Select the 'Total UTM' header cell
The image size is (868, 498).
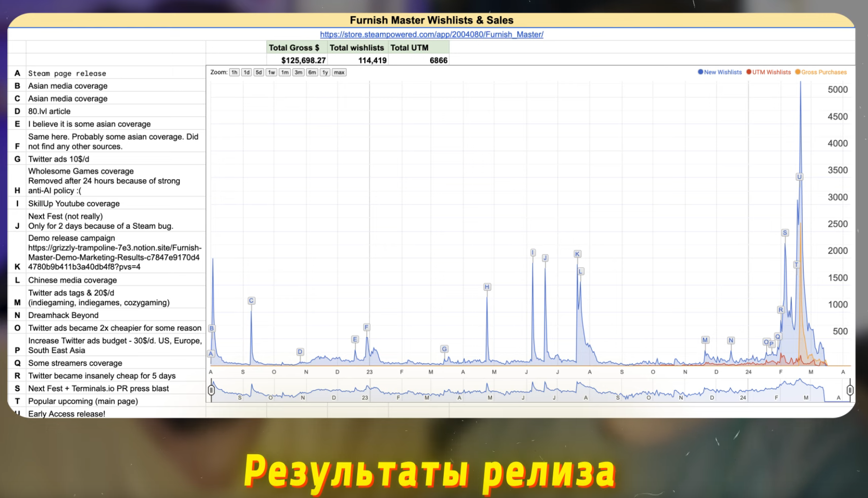419,48
